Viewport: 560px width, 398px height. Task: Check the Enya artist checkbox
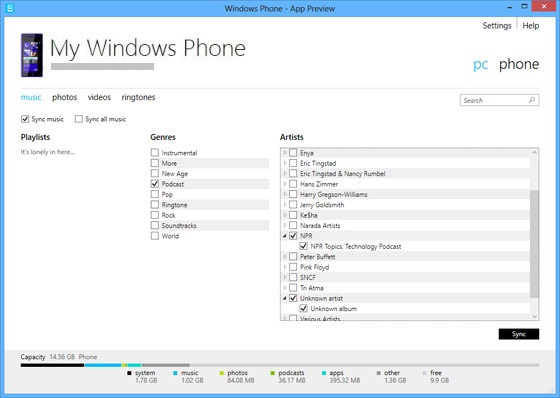click(x=293, y=153)
